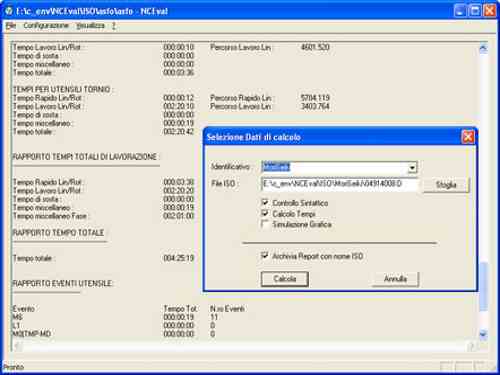Click the vertical scrollbar down arrow
This screenshot has height=375, width=500.
[x=483, y=334]
